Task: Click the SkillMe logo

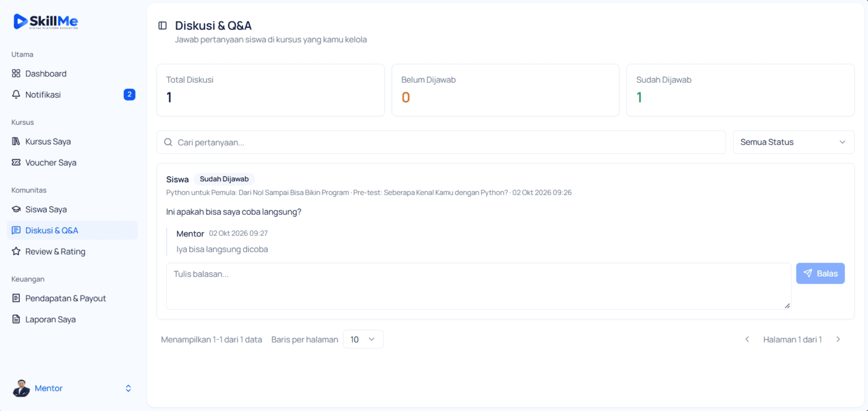Action: click(x=46, y=22)
